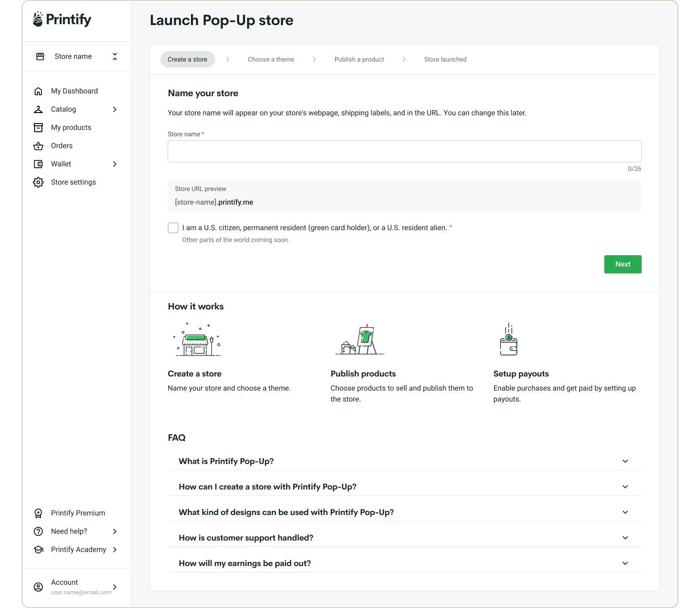Click the Printify logo

(x=62, y=19)
